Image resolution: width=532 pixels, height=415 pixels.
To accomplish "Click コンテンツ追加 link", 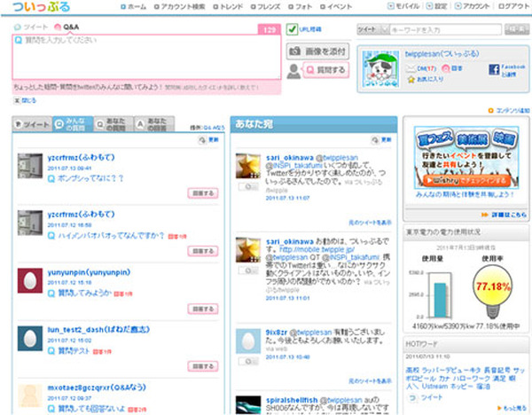I will pos(509,111).
